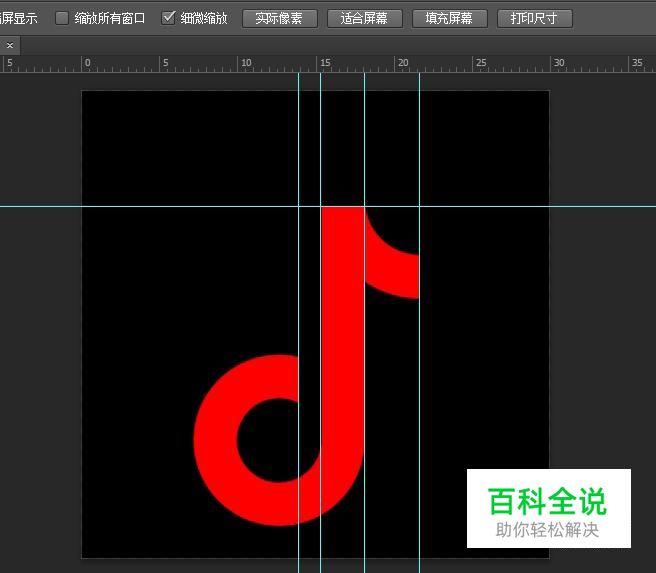Enable the 缩放所有窗口 checkbox
The width and height of the screenshot is (656, 573).
[x=62, y=18]
